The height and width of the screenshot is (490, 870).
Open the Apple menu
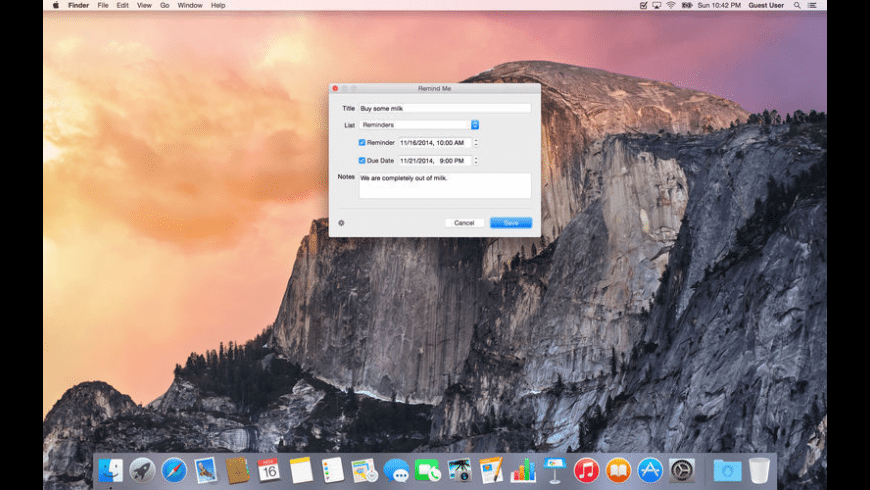pyautogui.click(x=55, y=5)
